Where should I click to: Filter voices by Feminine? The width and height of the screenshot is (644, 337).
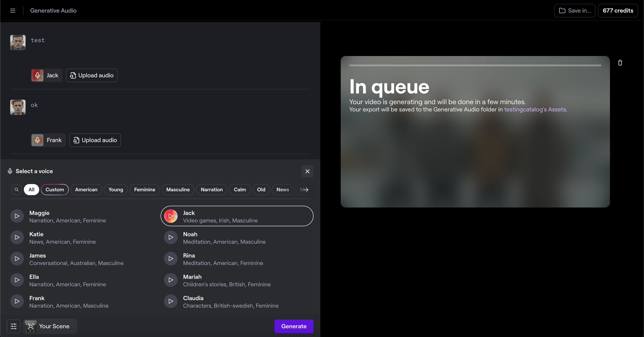pyautogui.click(x=145, y=190)
